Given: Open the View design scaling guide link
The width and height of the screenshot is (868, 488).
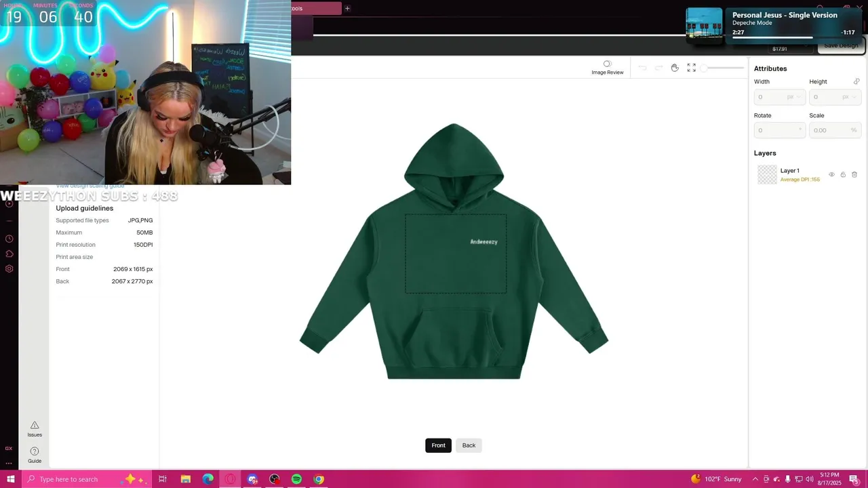Looking at the screenshot, I should coord(90,186).
